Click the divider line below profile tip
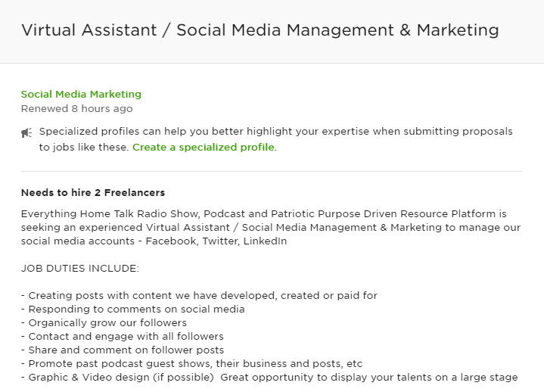This screenshot has width=544, height=392. point(272,171)
